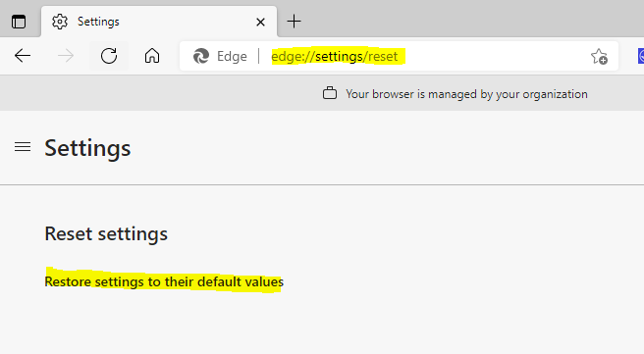Click Restore settings to their default values

(164, 281)
